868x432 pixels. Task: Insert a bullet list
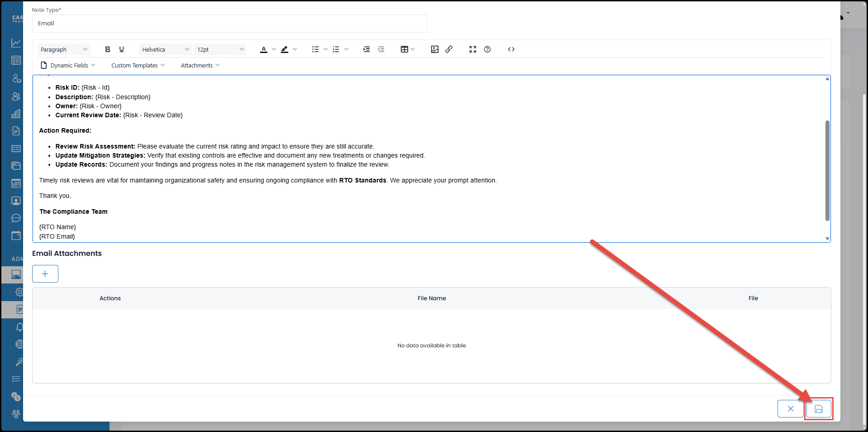pos(315,49)
